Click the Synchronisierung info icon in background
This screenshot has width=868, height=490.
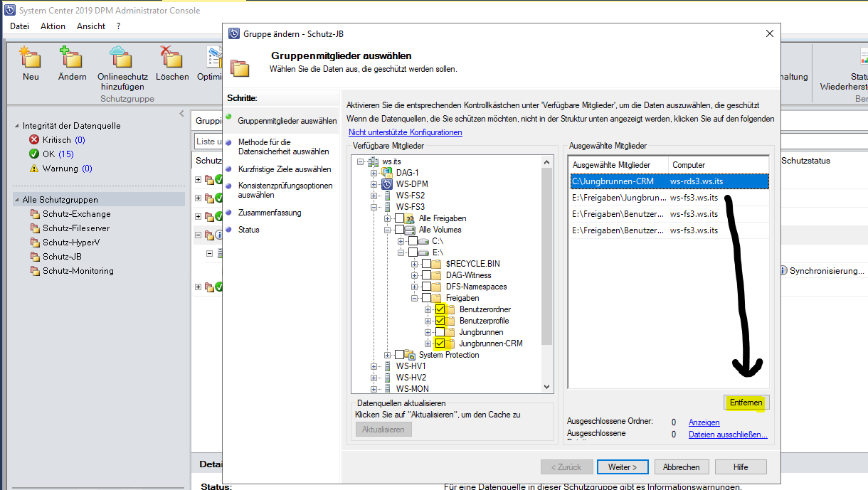[783, 271]
